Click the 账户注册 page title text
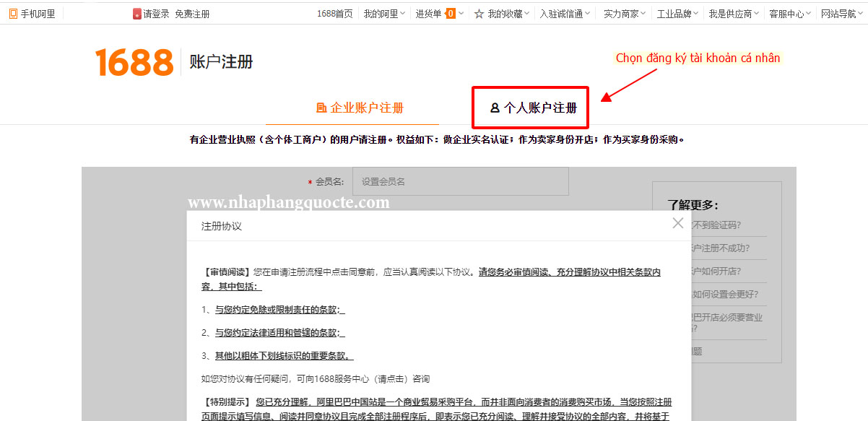Viewport: 868px width, 421px height. (x=222, y=62)
